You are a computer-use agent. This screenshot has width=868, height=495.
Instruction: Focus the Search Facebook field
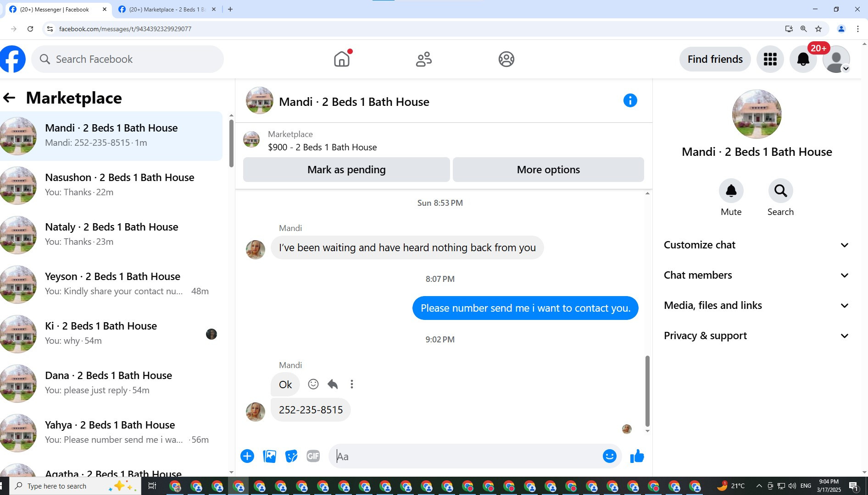pos(128,59)
